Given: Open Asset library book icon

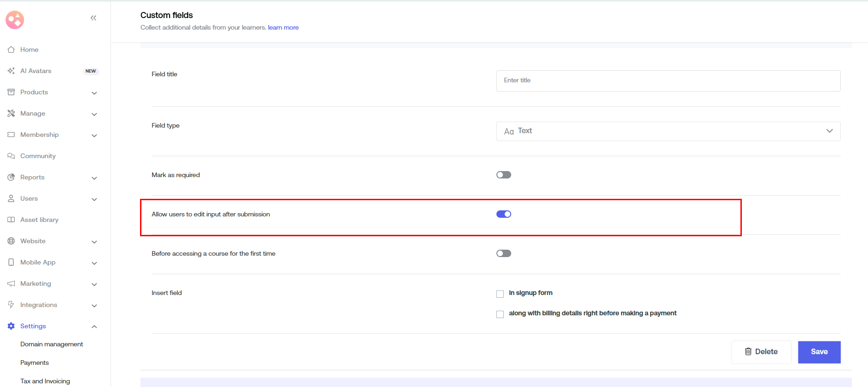Looking at the screenshot, I should [11, 220].
